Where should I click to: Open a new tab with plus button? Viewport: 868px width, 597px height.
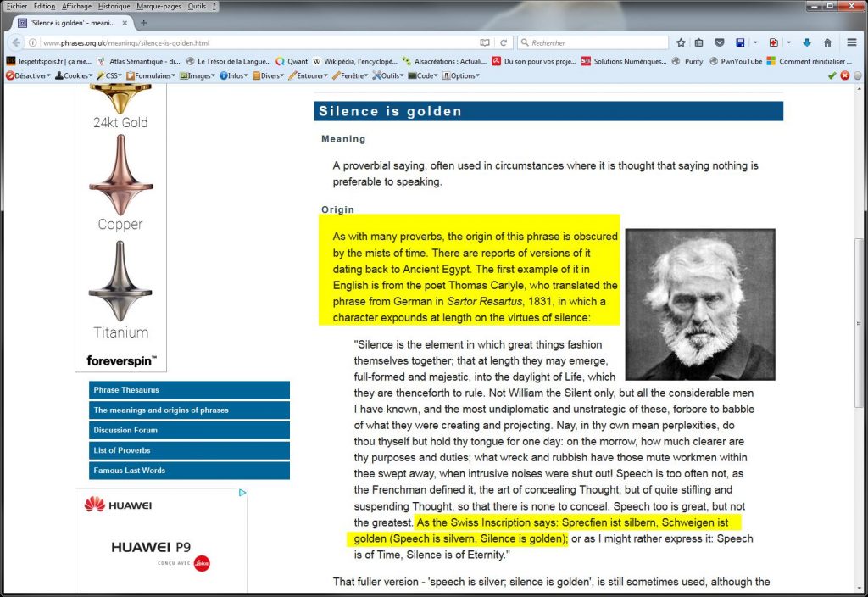(x=143, y=23)
